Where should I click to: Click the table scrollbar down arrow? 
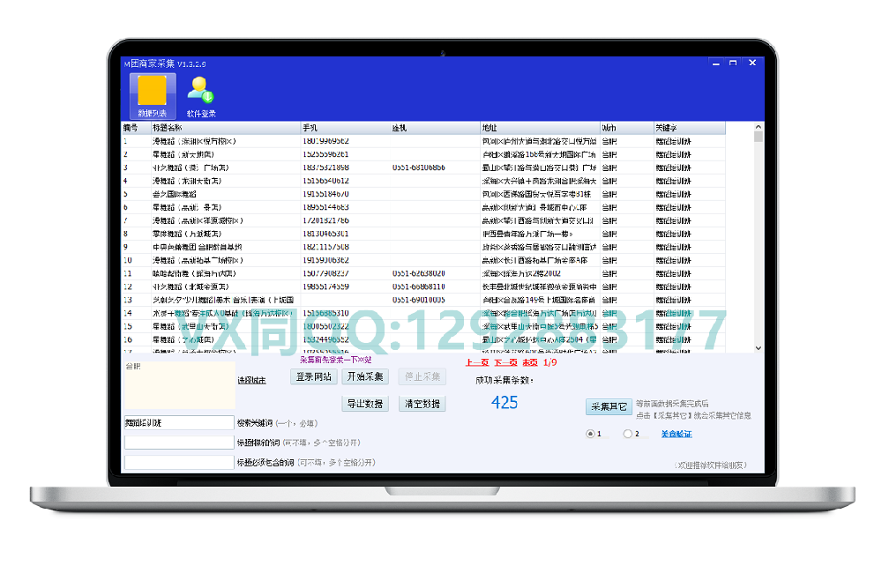(759, 348)
